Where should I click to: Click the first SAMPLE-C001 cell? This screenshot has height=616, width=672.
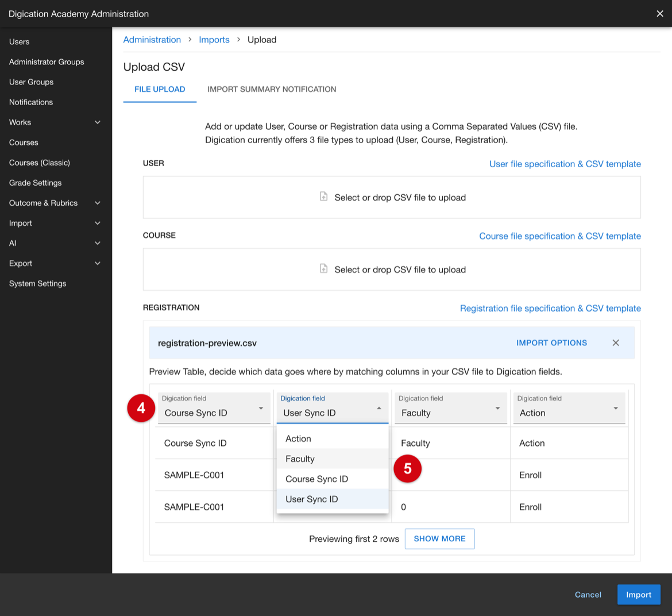[x=214, y=475]
